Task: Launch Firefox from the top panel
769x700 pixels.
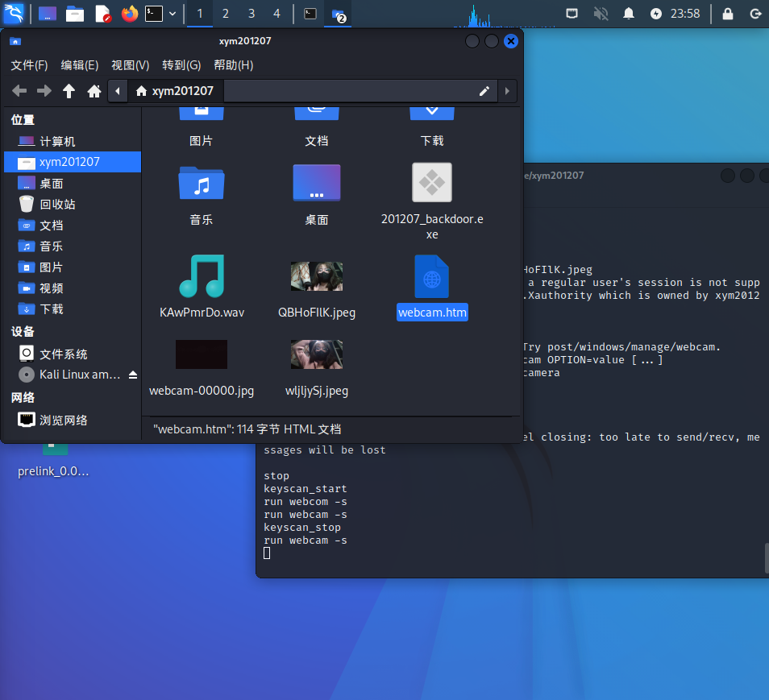Action: pyautogui.click(x=130, y=14)
